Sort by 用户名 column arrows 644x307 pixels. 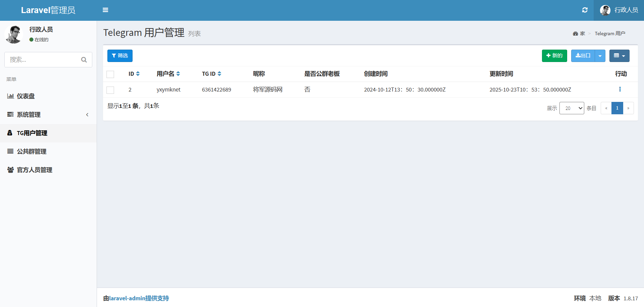click(x=178, y=74)
